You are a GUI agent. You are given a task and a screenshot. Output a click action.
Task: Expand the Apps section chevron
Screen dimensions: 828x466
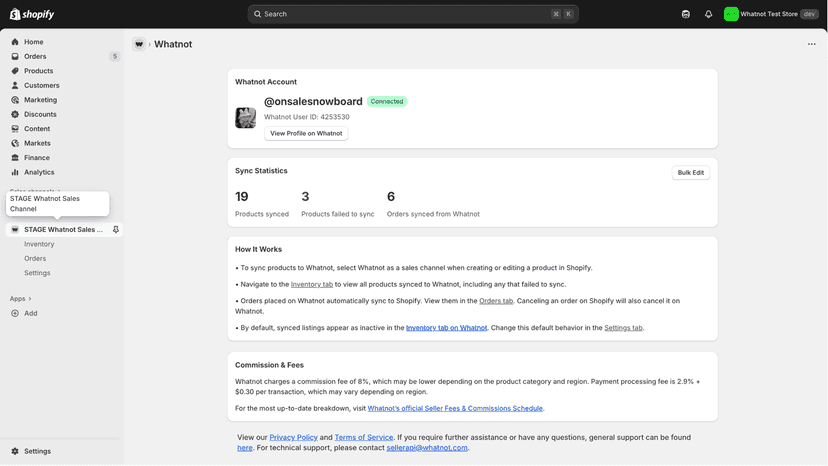pyautogui.click(x=30, y=299)
